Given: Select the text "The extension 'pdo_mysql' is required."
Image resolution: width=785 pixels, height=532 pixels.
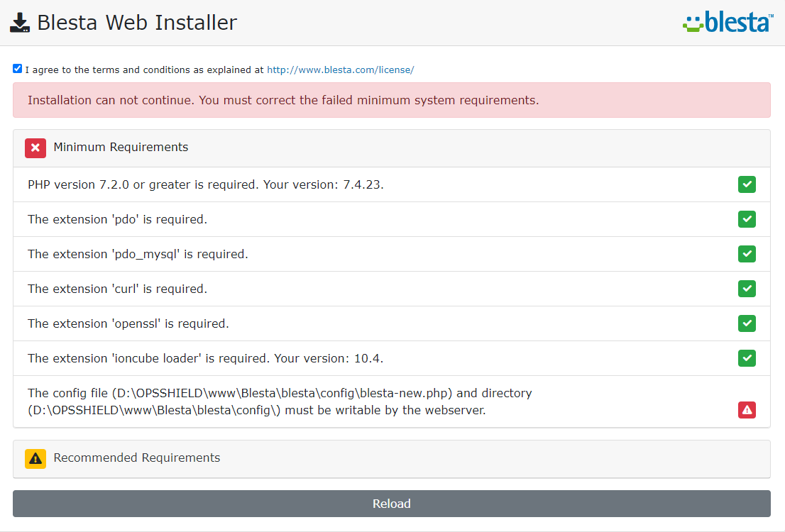Looking at the screenshot, I should pyautogui.click(x=138, y=254).
